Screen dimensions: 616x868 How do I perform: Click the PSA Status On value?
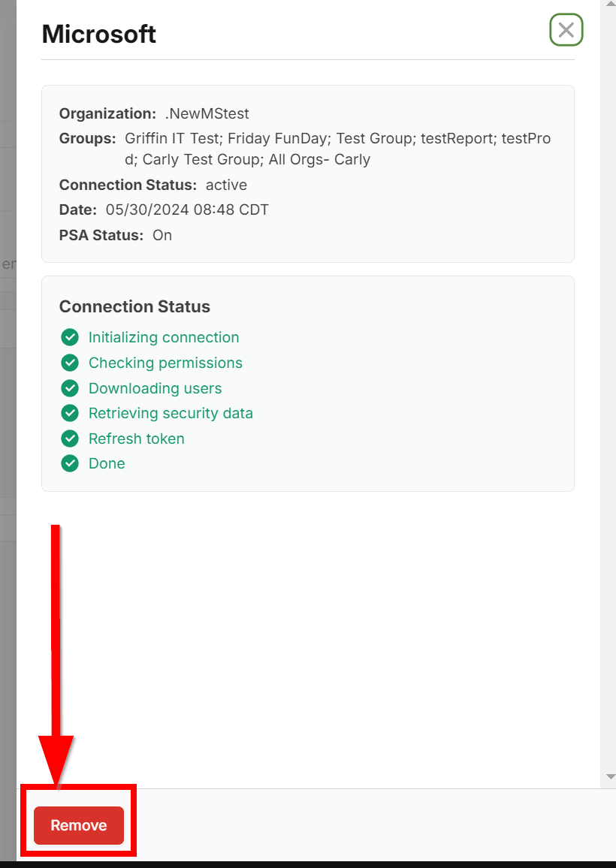pyautogui.click(x=162, y=235)
